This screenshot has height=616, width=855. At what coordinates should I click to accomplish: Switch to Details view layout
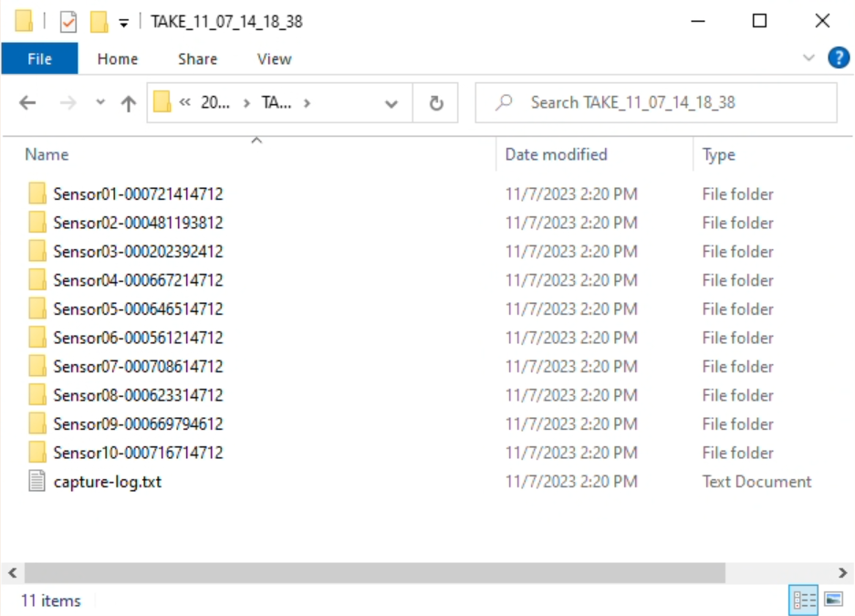(x=805, y=600)
